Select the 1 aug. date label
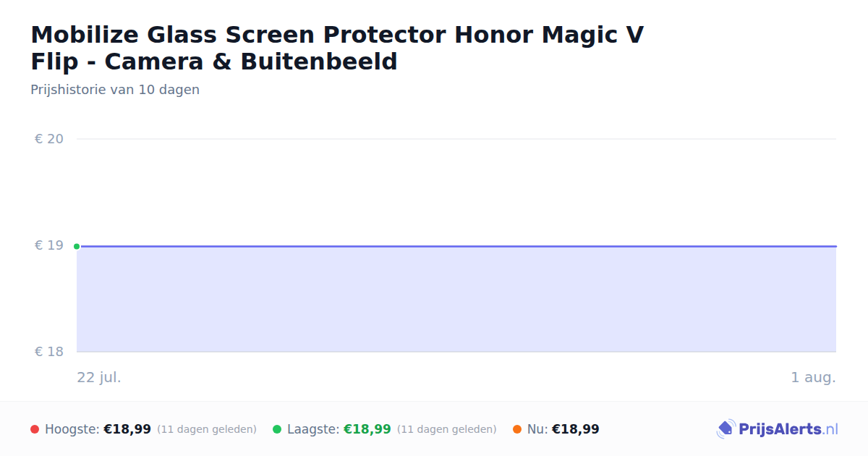Image resolution: width=868 pixels, height=456 pixels. click(813, 378)
